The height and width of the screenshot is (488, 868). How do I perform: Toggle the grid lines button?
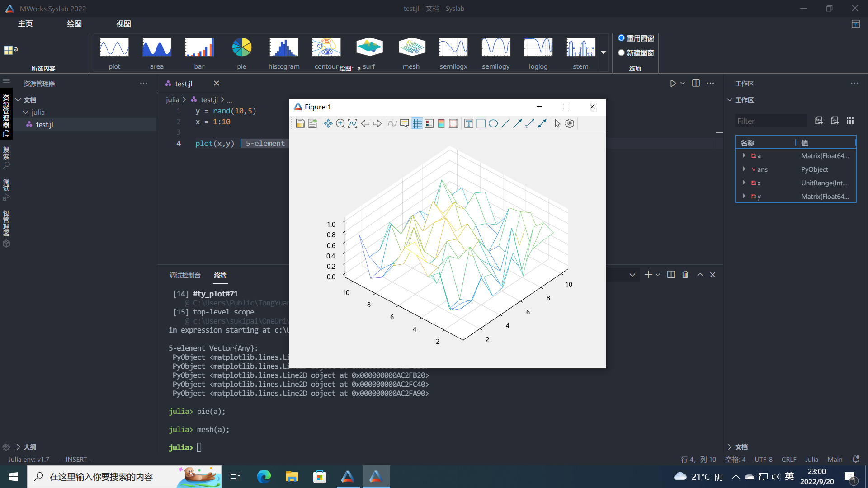(x=417, y=123)
